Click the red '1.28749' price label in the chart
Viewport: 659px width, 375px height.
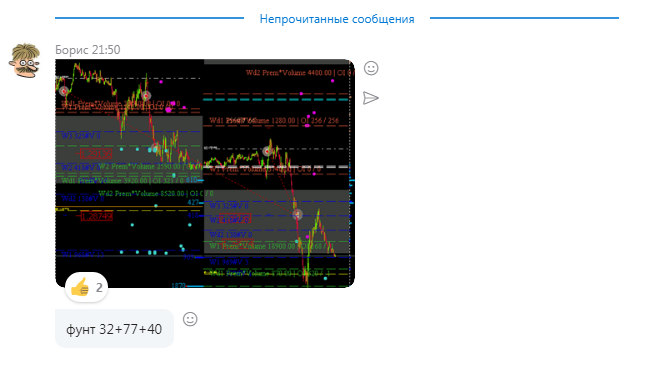(x=96, y=217)
